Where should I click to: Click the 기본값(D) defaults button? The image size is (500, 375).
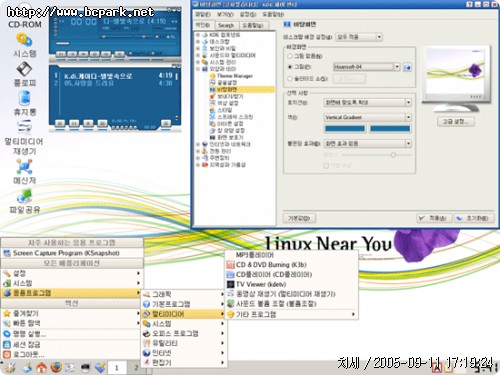tap(299, 218)
